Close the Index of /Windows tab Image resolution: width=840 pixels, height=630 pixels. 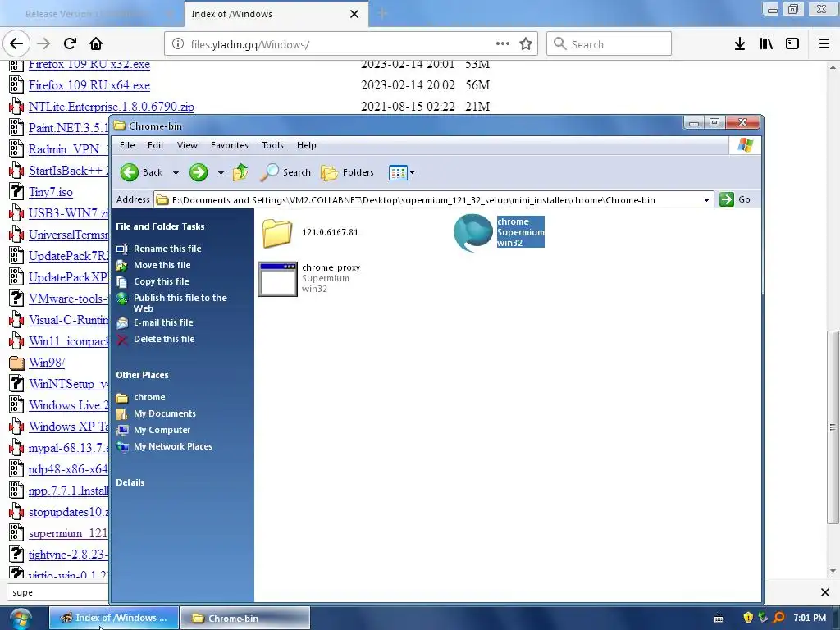[x=354, y=14]
